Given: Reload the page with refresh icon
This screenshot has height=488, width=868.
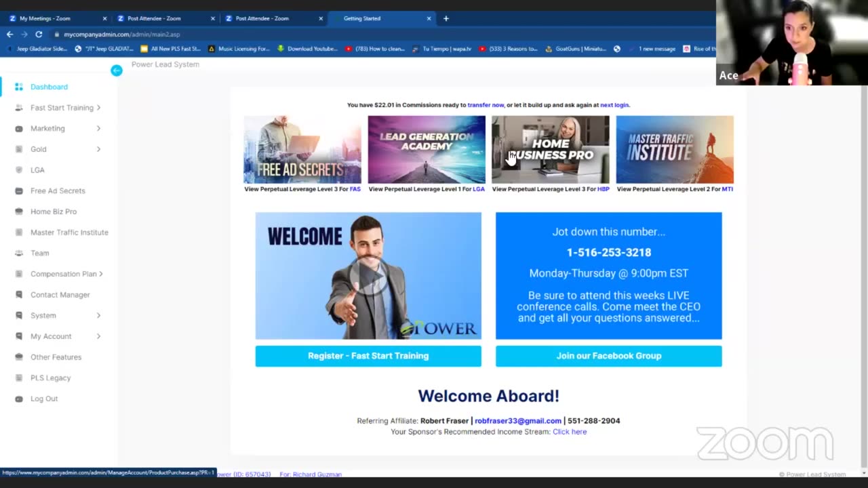Looking at the screenshot, I should (39, 34).
